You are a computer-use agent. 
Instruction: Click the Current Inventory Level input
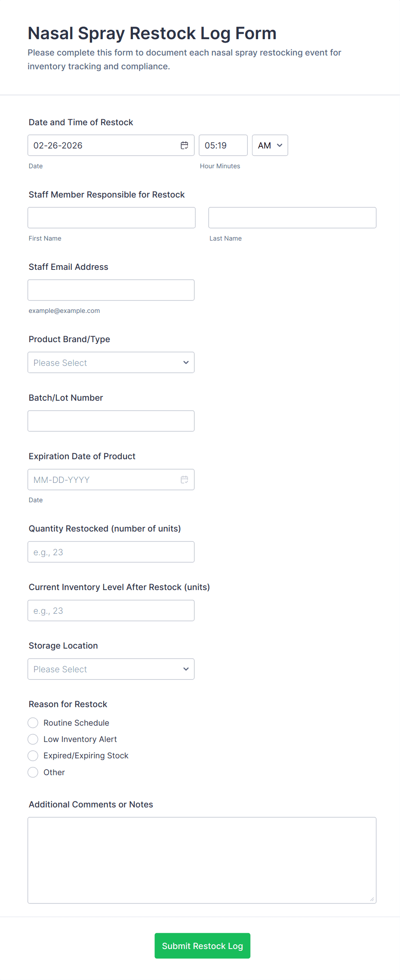tap(111, 610)
